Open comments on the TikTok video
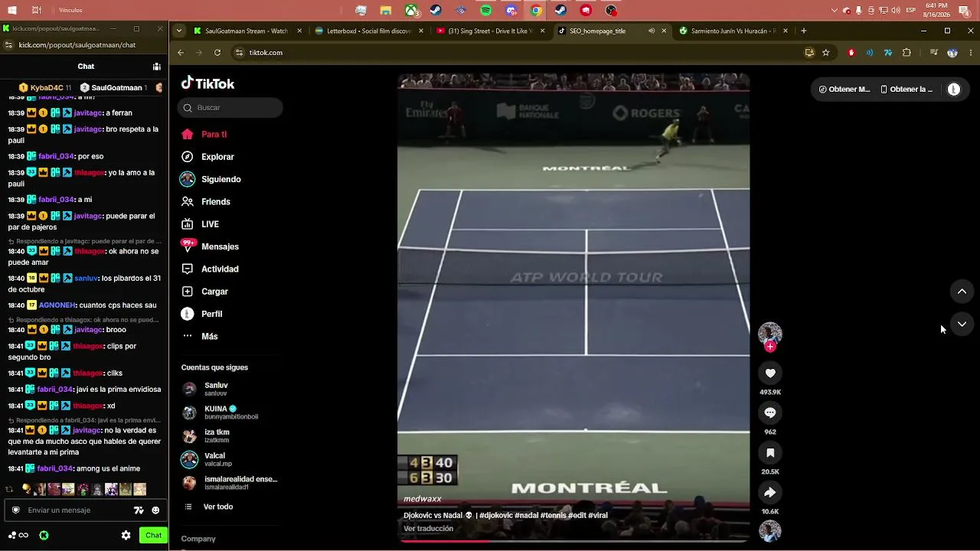980x551 pixels. click(770, 413)
